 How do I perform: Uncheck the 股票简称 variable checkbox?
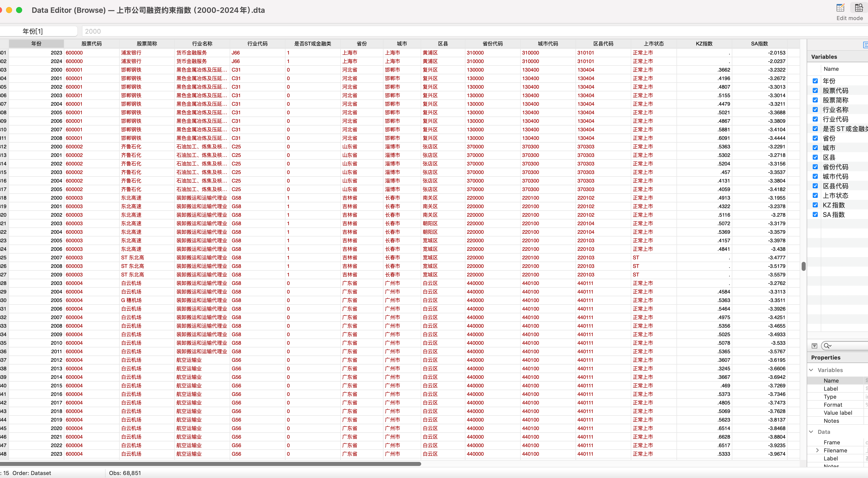[x=815, y=100]
